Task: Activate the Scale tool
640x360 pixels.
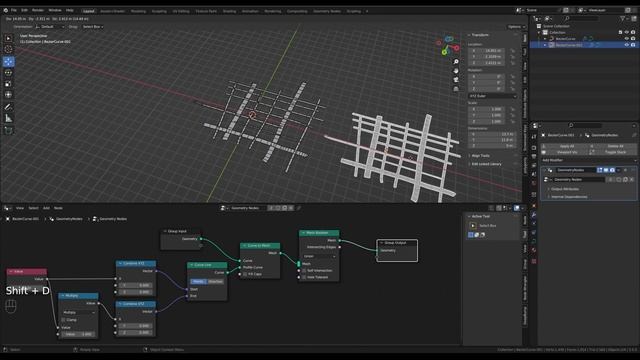Action: pyautogui.click(x=8, y=84)
